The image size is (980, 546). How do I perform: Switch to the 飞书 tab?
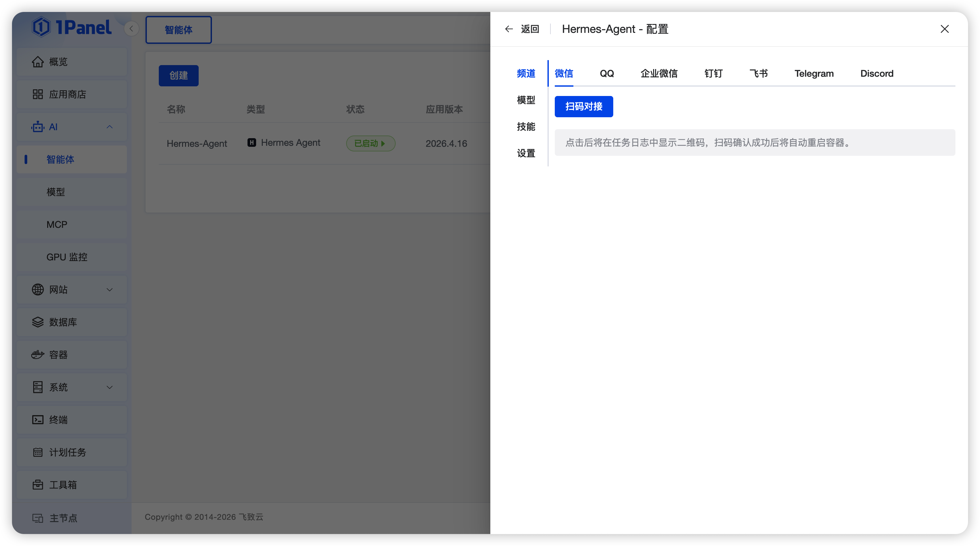[759, 73]
